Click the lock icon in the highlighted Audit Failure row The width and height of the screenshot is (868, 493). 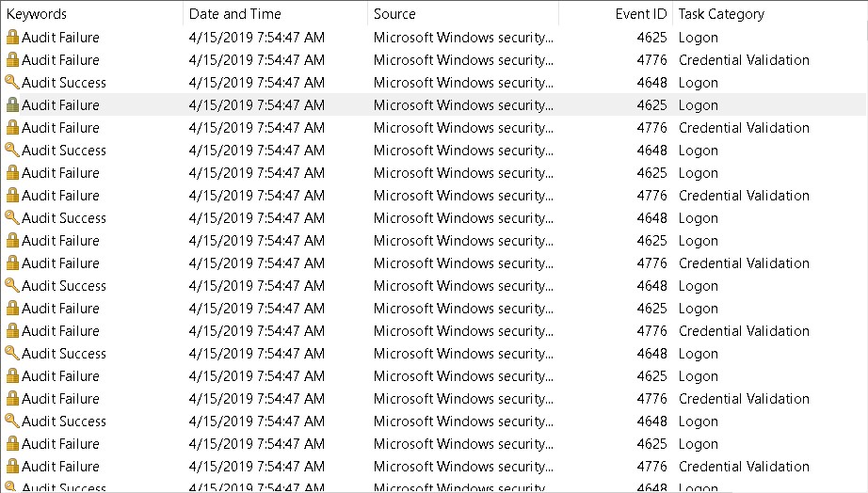point(12,104)
